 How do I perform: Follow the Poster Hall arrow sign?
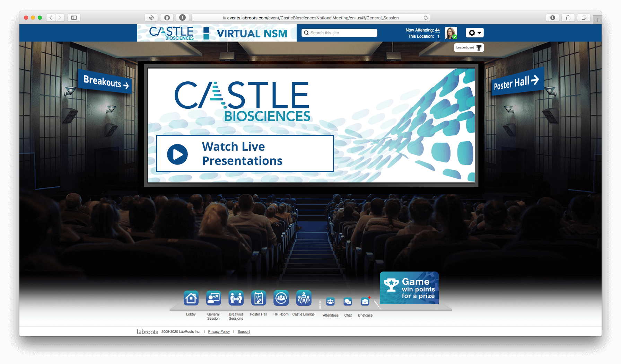coord(517,82)
